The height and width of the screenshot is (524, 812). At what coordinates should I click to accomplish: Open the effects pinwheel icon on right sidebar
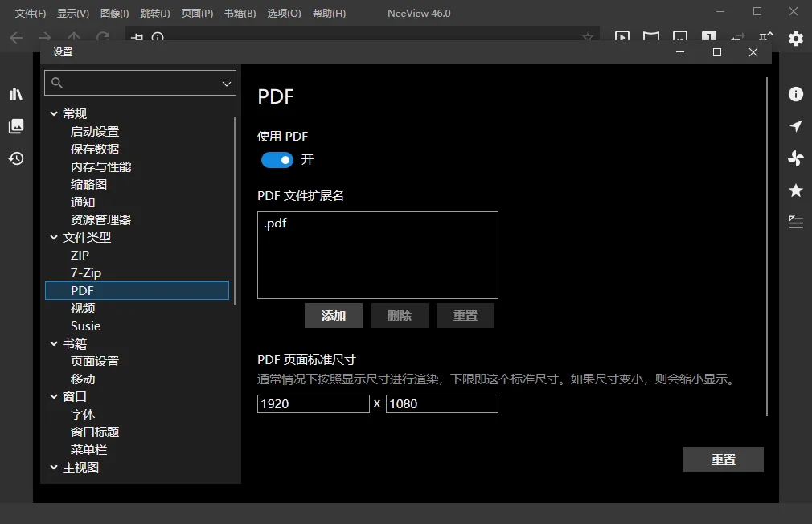[795, 158]
